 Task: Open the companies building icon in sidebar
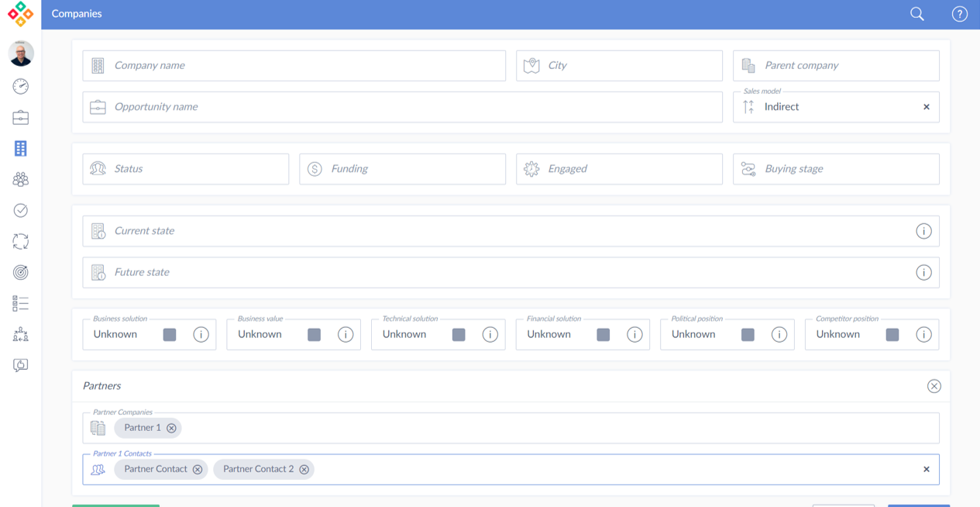(21, 148)
